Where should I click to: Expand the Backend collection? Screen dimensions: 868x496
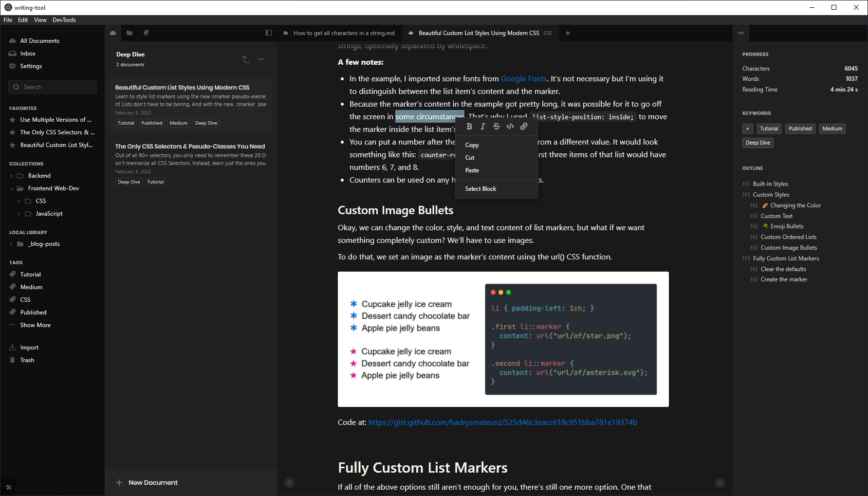[12, 176]
